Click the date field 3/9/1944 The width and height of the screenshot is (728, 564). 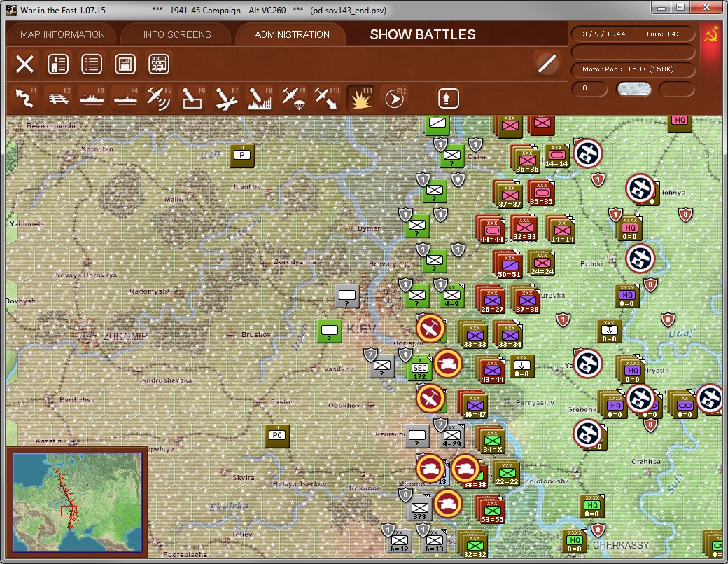point(604,34)
